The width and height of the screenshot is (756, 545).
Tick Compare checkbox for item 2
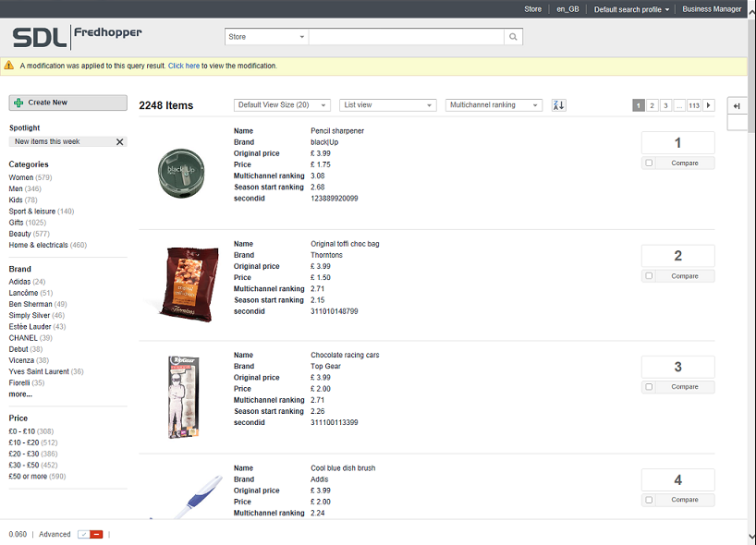(649, 275)
